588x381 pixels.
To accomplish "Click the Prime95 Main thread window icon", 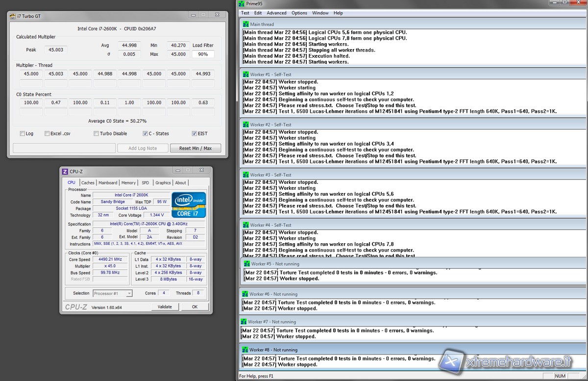I will [246, 24].
